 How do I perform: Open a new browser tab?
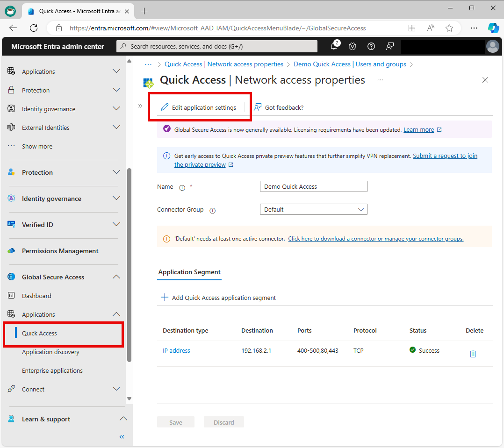144,11
